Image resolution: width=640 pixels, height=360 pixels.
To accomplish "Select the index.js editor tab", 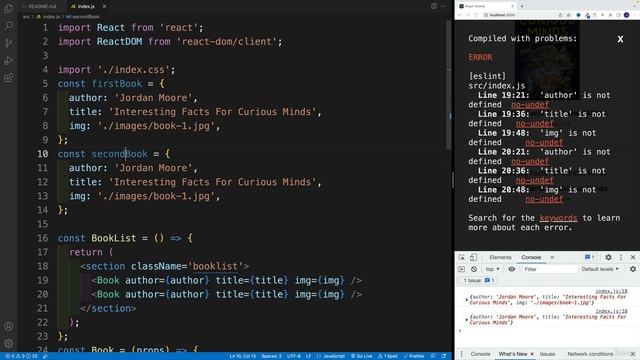I will [86, 6].
